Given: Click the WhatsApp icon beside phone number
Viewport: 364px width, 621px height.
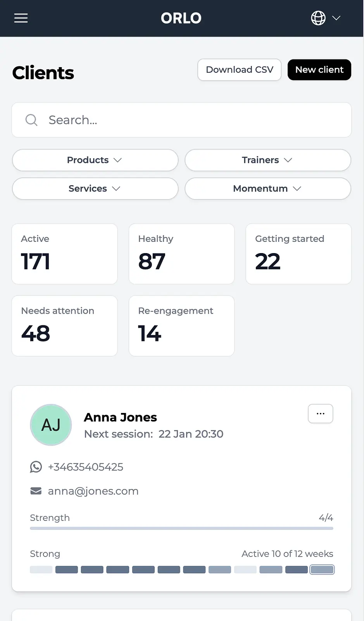Looking at the screenshot, I should tap(36, 467).
